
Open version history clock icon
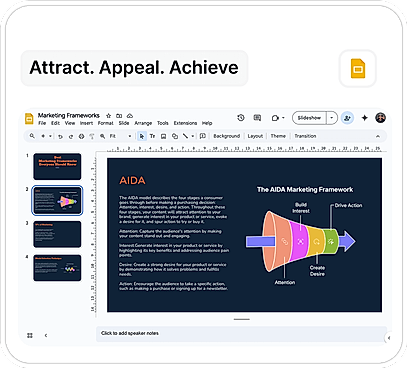[x=241, y=118]
